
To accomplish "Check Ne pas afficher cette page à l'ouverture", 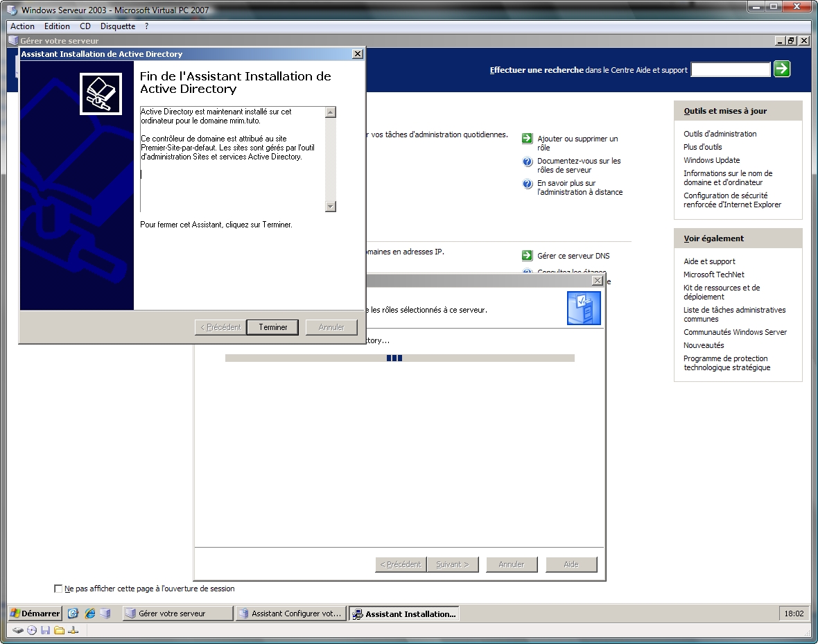I will (x=58, y=589).
